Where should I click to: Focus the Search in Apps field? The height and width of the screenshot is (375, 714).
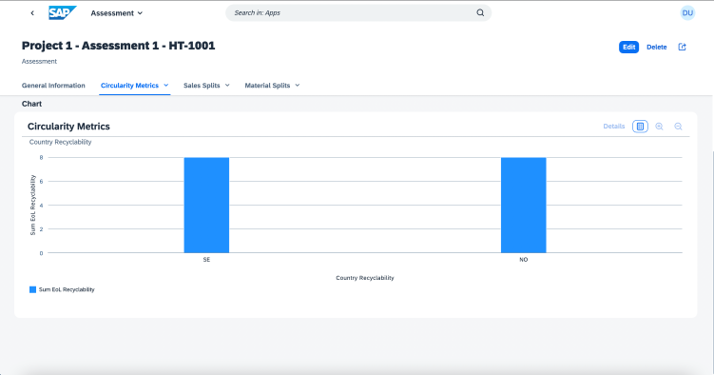[x=353, y=13]
